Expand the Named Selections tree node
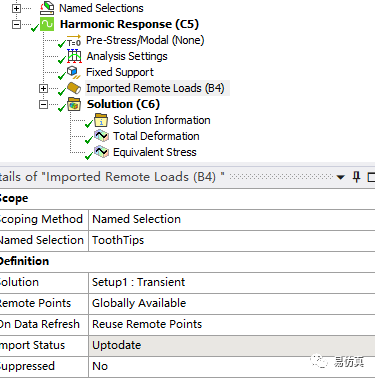This screenshot has width=375, height=379. click(x=16, y=8)
